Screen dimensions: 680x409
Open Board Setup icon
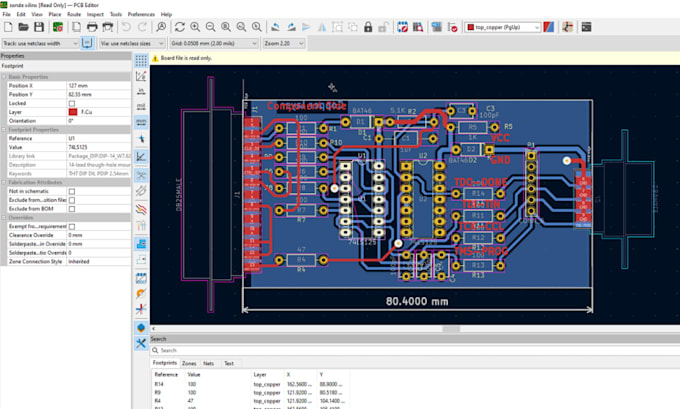(58, 27)
